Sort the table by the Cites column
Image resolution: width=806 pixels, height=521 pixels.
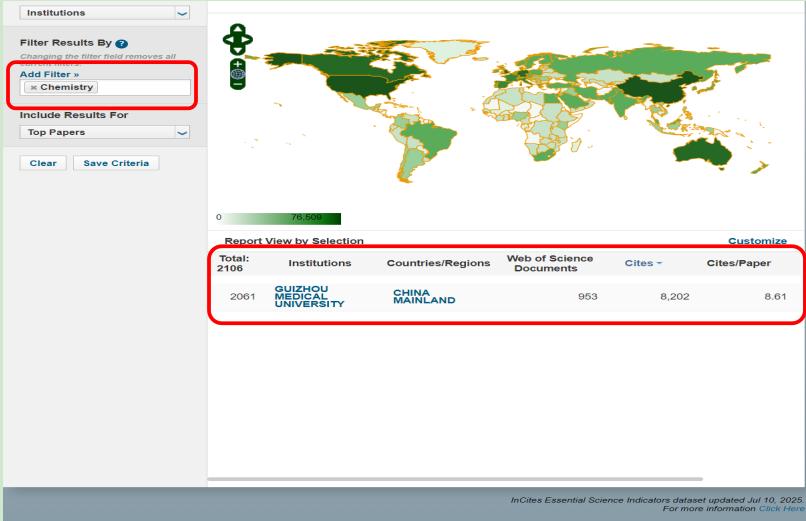[x=643, y=263]
